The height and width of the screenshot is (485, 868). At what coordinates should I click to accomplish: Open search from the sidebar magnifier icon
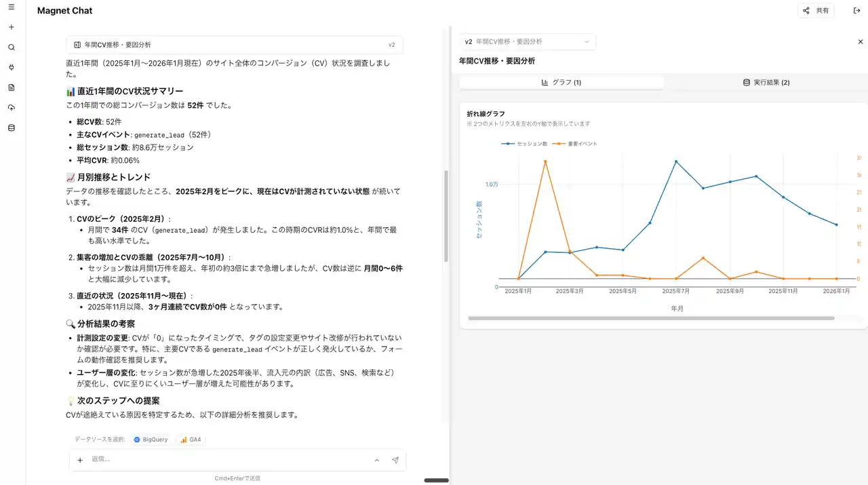11,47
